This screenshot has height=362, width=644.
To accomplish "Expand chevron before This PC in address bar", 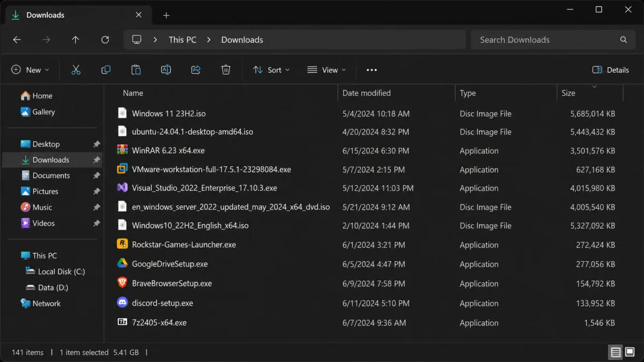I will point(155,40).
